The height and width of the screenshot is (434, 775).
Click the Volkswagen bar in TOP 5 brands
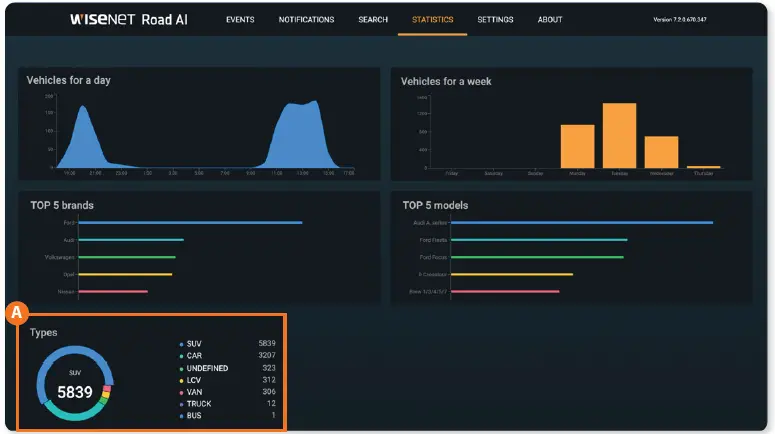pyautogui.click(x=127, y=257)
